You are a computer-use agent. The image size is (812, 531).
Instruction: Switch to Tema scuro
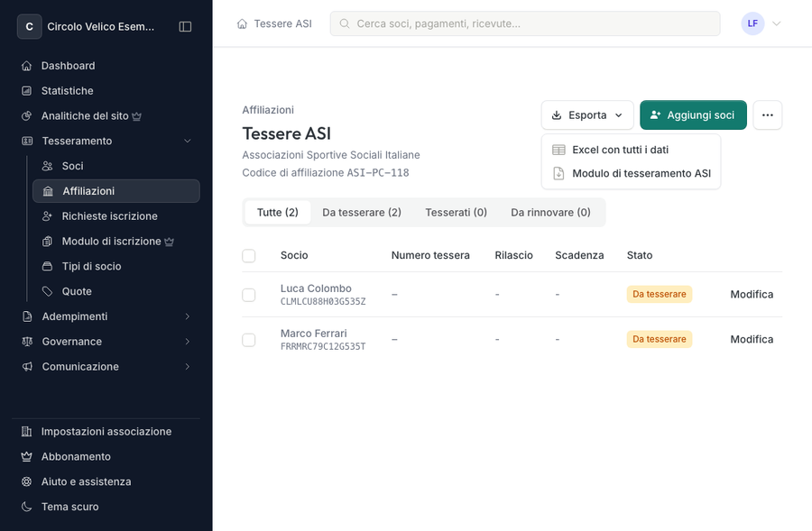point(69,507)
